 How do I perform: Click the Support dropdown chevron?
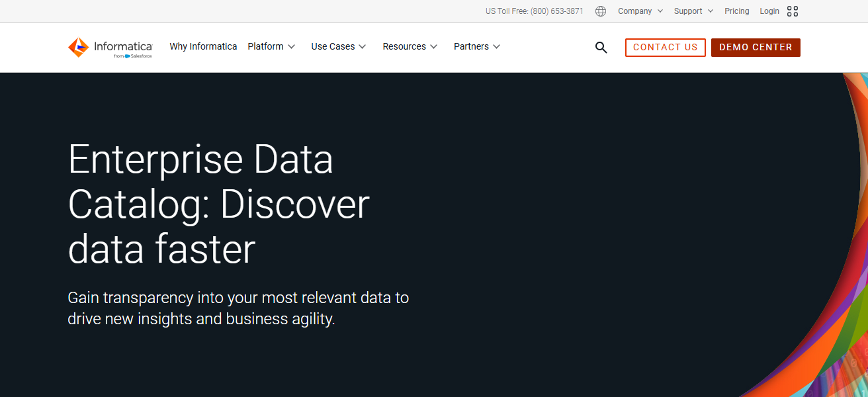[x=712, y=11]
